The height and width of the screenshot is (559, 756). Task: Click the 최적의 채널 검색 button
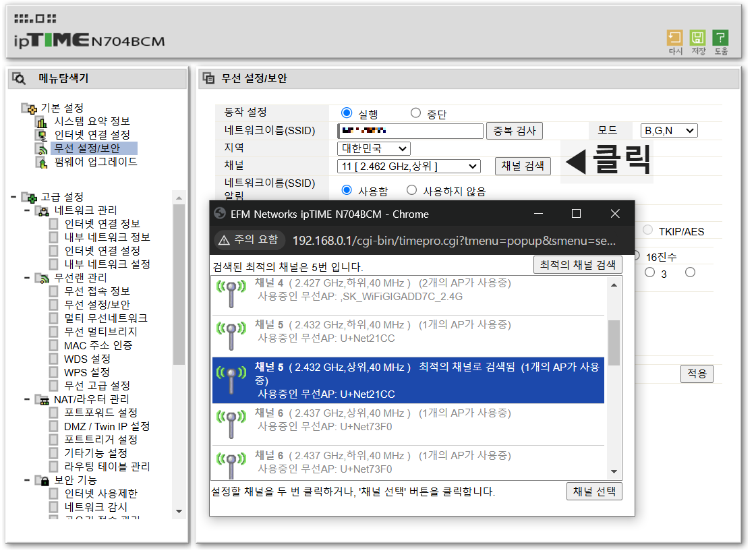[x=577, y=264]
